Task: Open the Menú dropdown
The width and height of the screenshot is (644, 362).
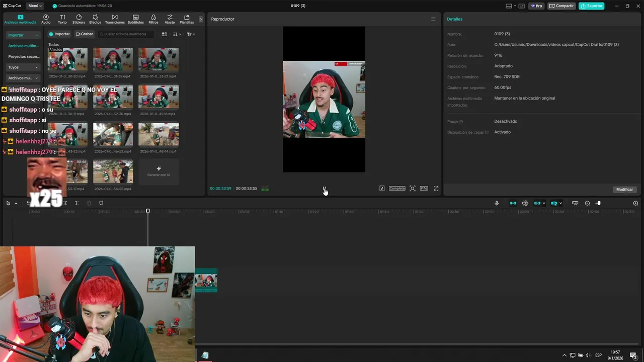Action: pyautogui.click(x=35, y=6)
